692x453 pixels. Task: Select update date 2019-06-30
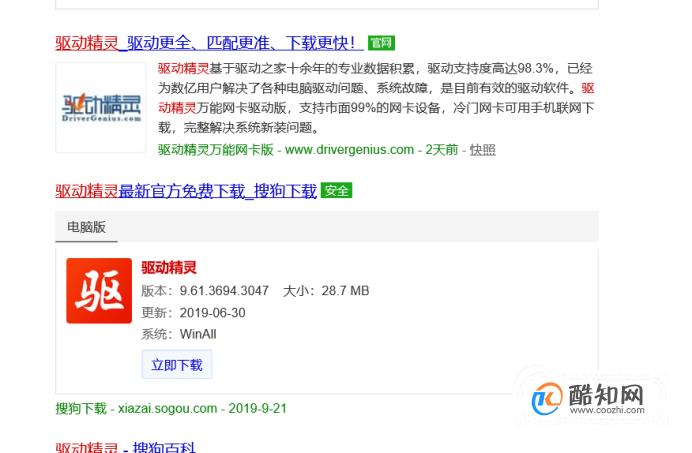click(x=212, y=313)
